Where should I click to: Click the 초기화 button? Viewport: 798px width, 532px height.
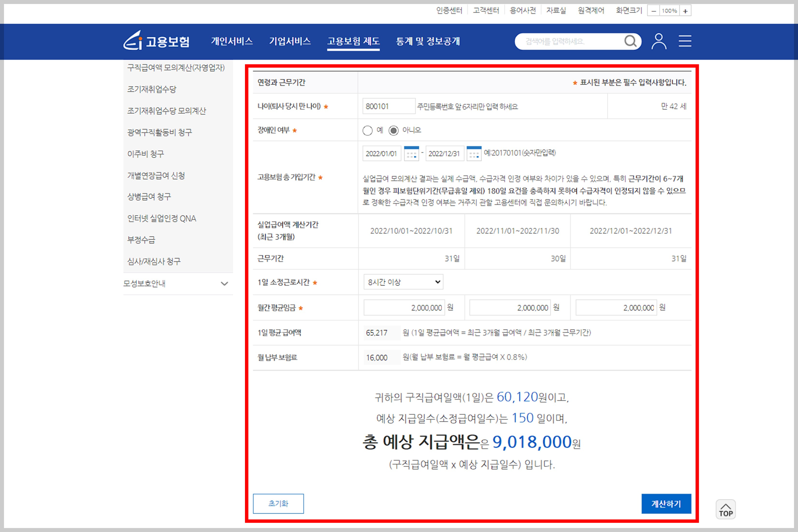(278, 504)
